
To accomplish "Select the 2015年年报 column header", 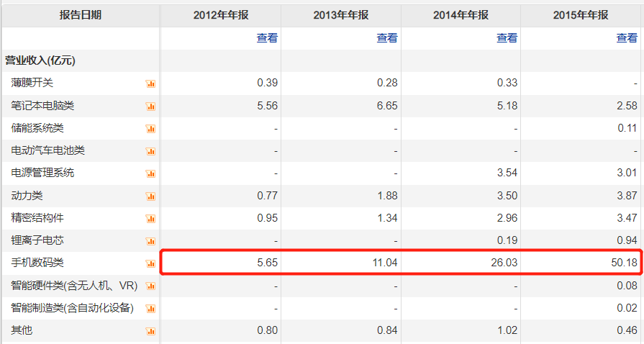I will 581,15.
